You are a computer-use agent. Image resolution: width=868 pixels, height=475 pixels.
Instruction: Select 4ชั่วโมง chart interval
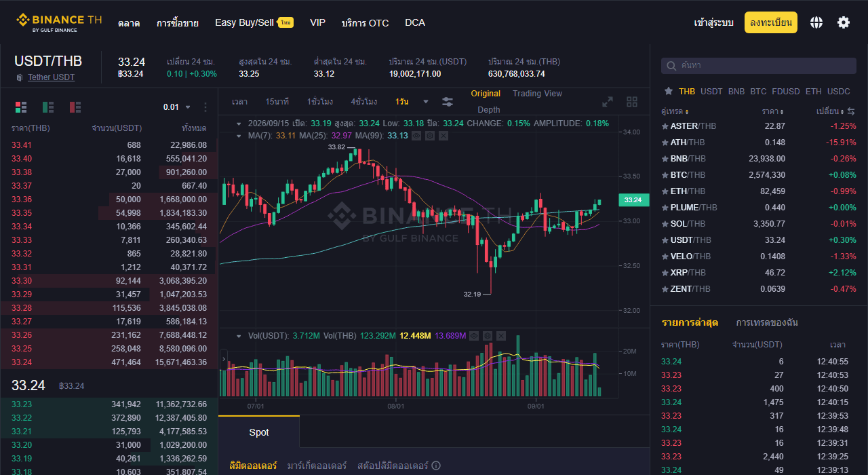[364, 102]
